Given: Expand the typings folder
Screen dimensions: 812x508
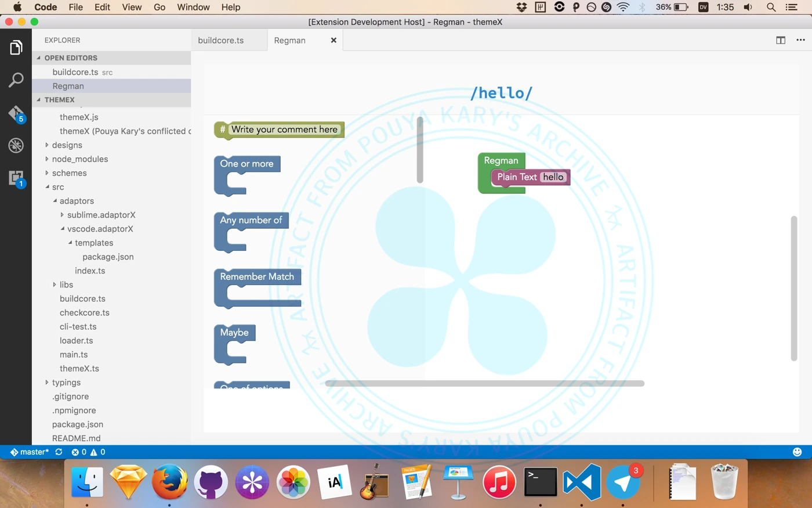Looking at the screenshot, I should point(66,383).
